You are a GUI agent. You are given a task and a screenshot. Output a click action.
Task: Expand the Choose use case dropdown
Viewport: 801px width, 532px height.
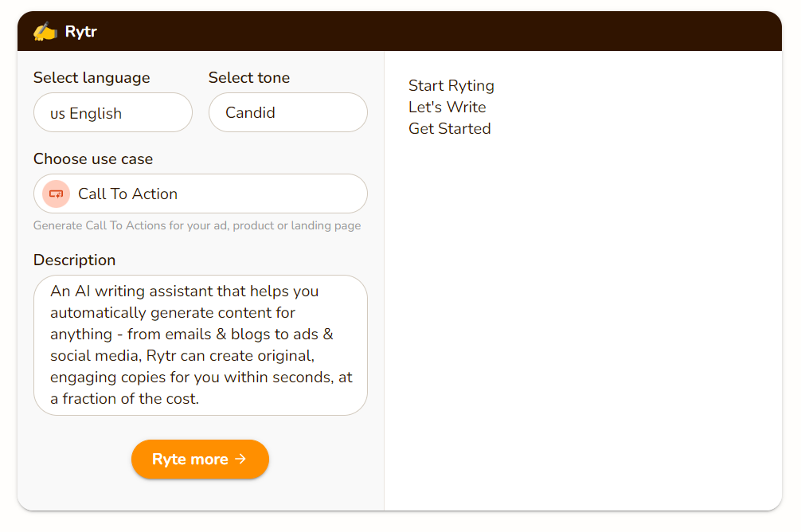(x=201, y=194)
